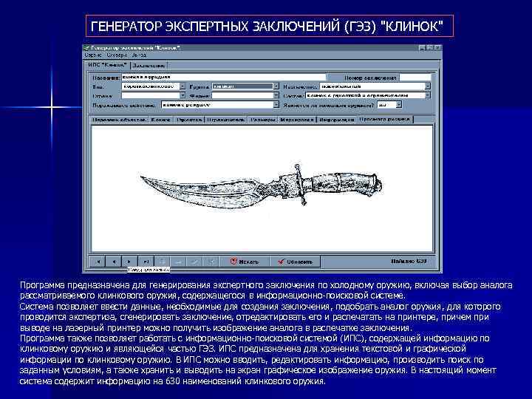Viewport: 532px width, 399px height.
Task: Click the greyed-out minus (delete record) navigator button
Action: (x=179, y=262)
